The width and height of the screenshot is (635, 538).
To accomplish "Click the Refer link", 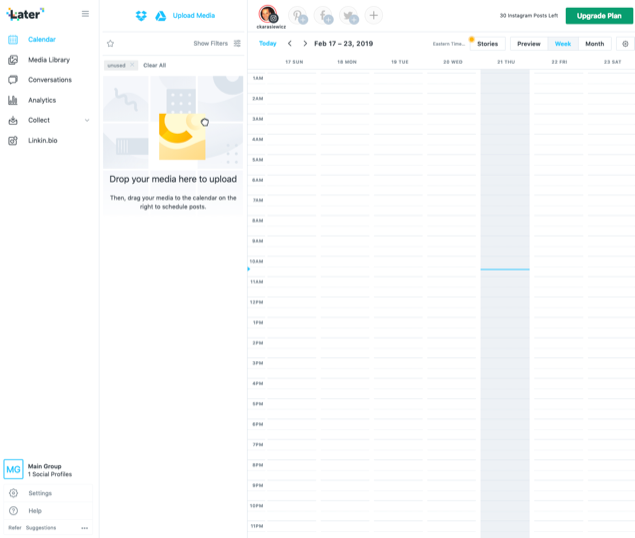I will 15,528.
